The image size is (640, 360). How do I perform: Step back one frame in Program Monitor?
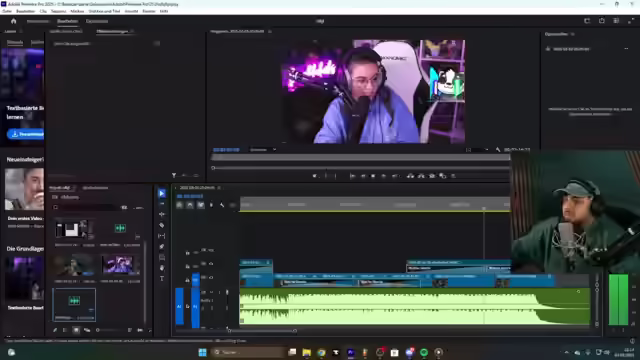362,176
